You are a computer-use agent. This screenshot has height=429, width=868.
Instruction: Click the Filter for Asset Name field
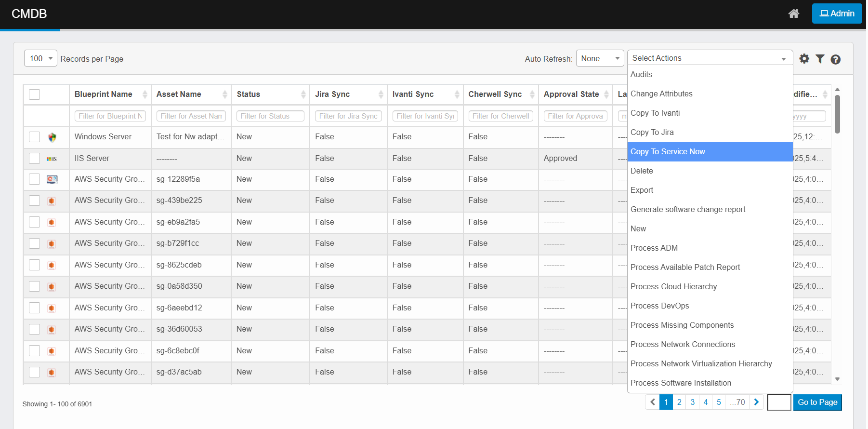(x=191, y=116)
